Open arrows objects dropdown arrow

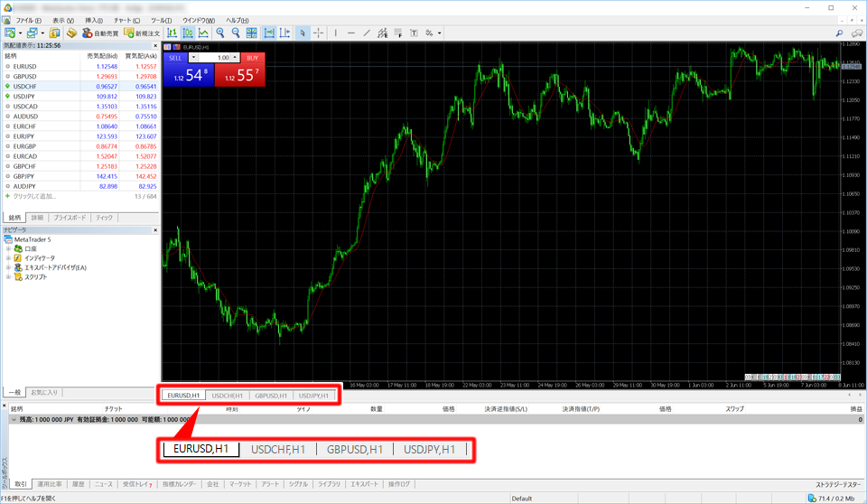tap(440, 33)
